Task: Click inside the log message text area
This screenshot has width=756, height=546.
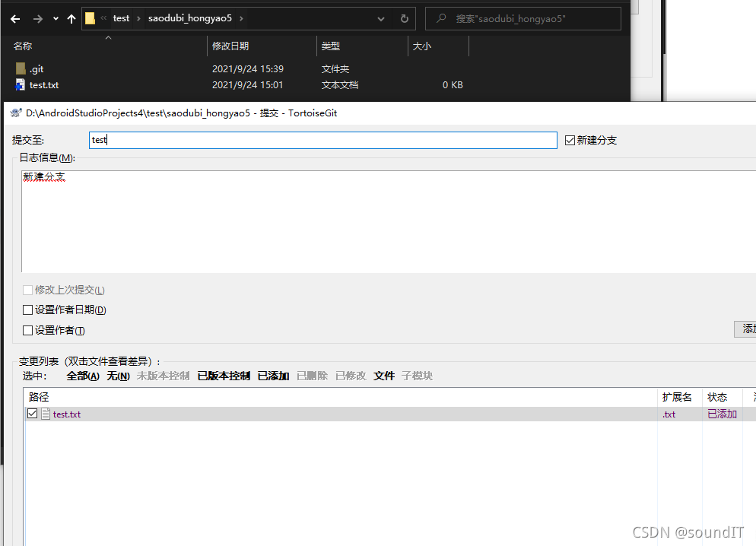Action: (x=389, y=222)
